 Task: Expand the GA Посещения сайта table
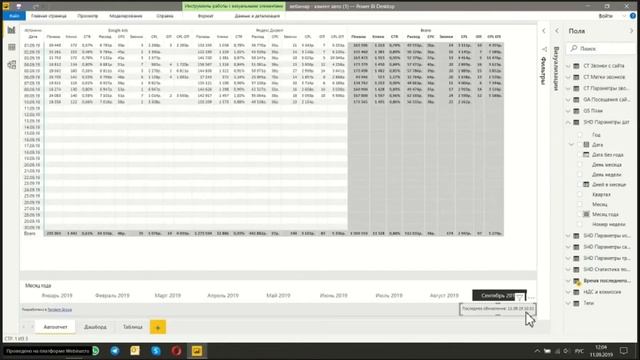(x=568, y=100)
